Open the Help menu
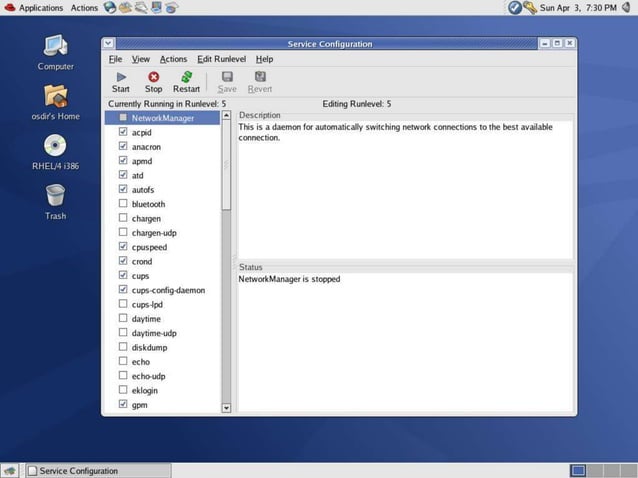 point(264,59)
